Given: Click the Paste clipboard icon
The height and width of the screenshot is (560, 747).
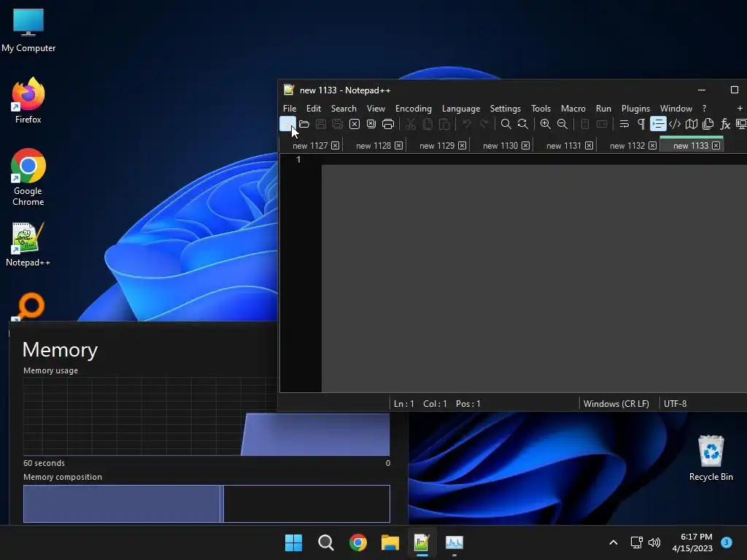Looking at the screenshot, I should click(444, 124).
